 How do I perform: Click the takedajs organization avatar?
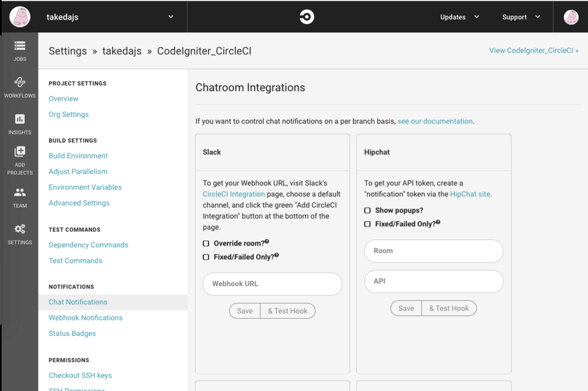pyautogui.click(x=20, y=17)
